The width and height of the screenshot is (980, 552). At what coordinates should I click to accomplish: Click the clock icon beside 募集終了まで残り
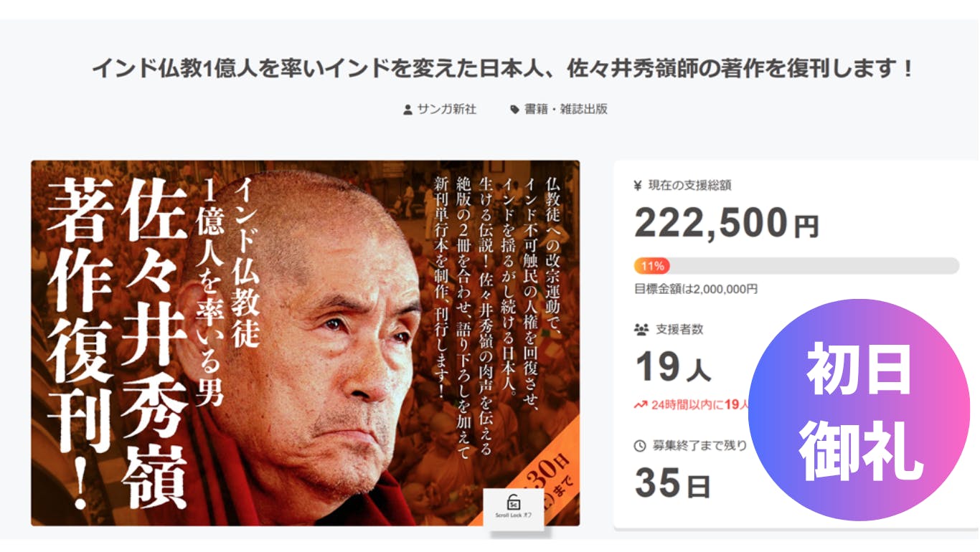point(640,446)
